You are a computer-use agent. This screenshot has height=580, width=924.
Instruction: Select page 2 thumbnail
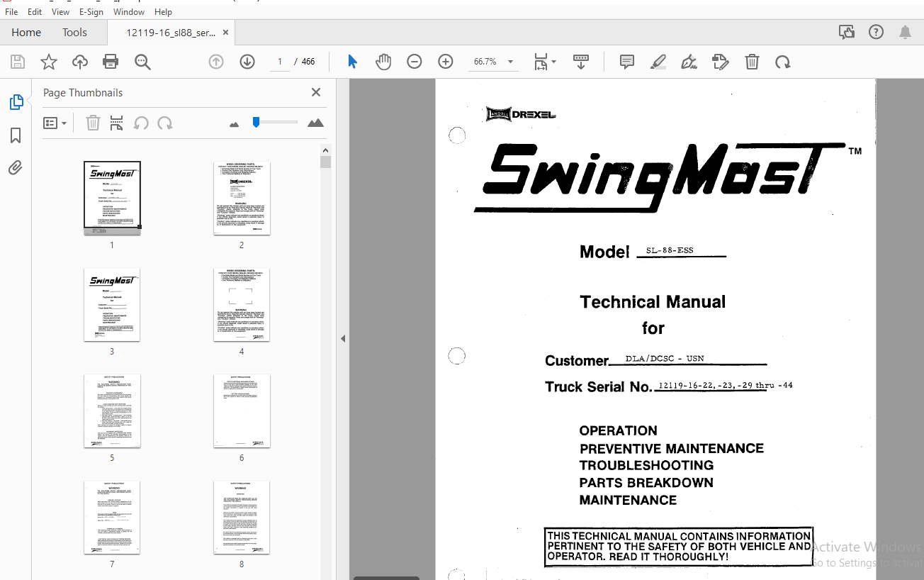(242, 198)
